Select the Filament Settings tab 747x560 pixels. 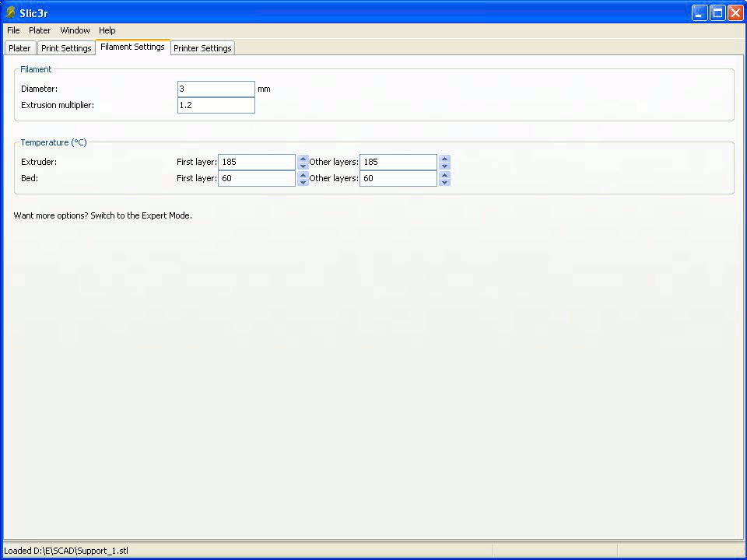click(132, 47)
